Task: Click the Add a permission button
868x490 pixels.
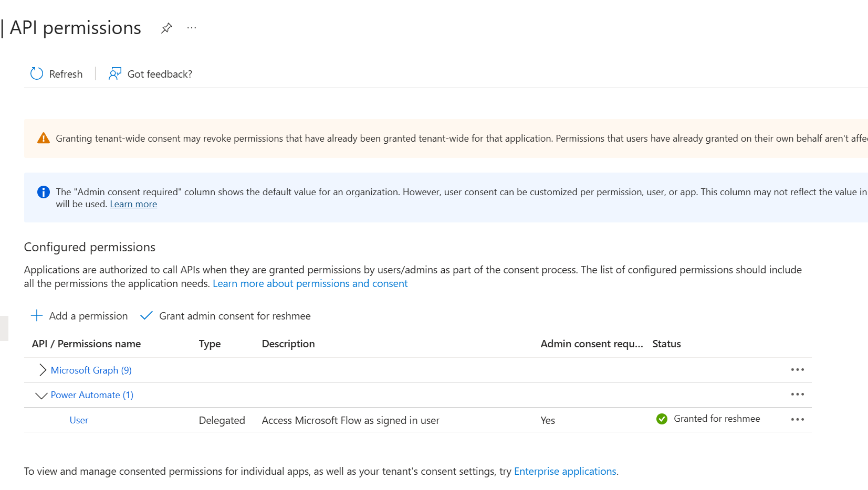Action: pos(88,315)
